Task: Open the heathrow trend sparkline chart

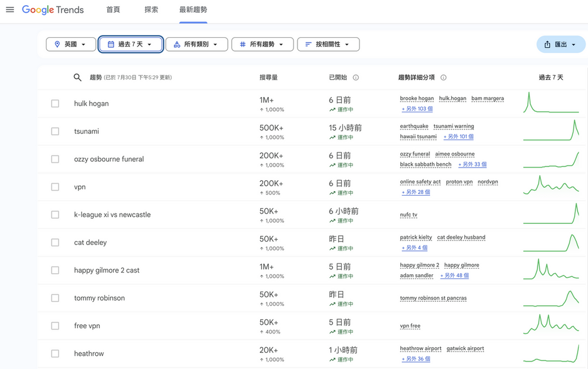Action: click(x=551, y=352)
